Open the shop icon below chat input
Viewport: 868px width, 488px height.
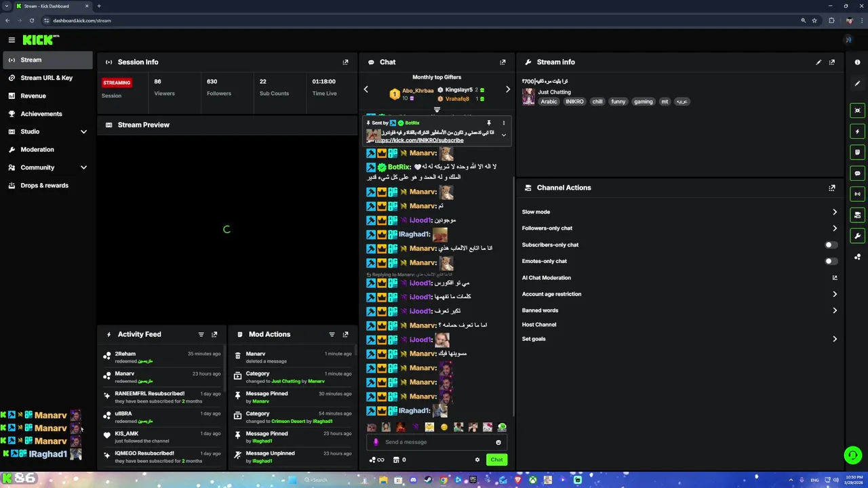pos(397,460)
